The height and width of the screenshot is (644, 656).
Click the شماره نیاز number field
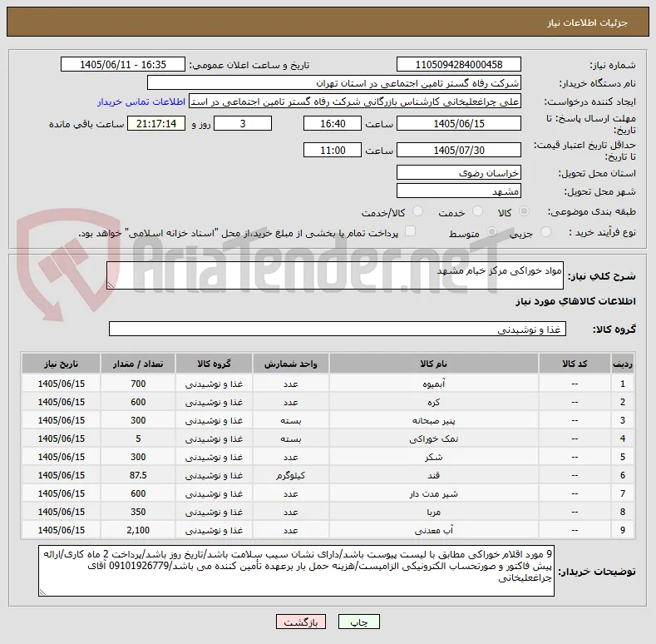click(x=458, y=65)
